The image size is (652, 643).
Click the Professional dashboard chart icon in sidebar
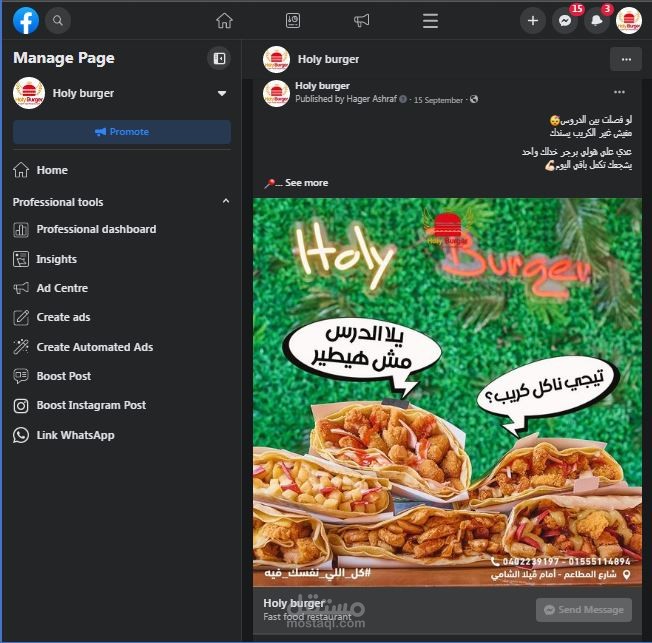pyautogui.click(x=21, y=229)
